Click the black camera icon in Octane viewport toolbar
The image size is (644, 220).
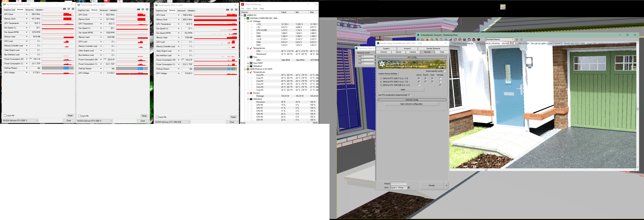coord(479,39)
